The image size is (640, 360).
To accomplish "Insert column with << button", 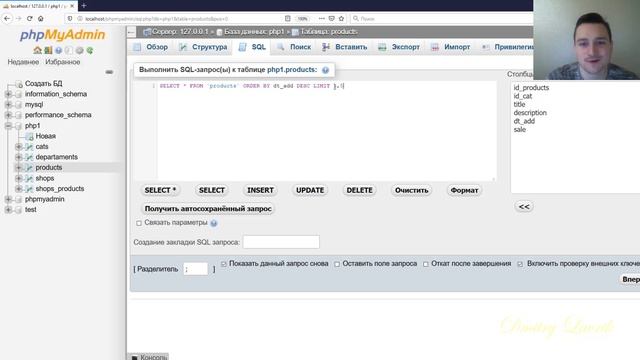I will click(524, 207).
